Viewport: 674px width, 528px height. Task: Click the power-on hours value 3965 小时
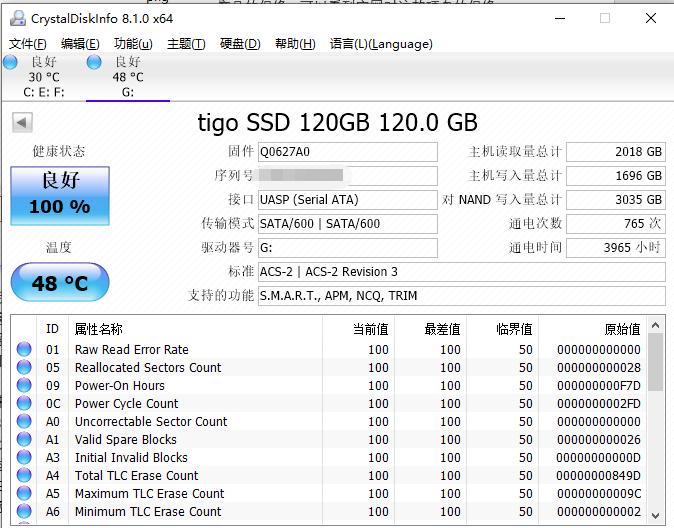pyautogui.click(x=616, y=248)
